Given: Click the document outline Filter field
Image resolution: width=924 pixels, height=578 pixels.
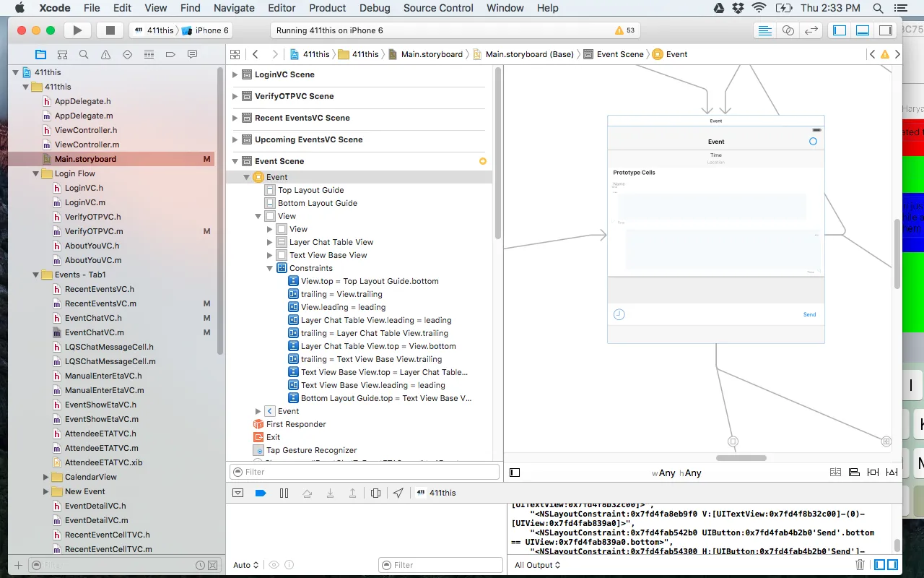Looking at the screenshot, I should click(x=365, y=472).
